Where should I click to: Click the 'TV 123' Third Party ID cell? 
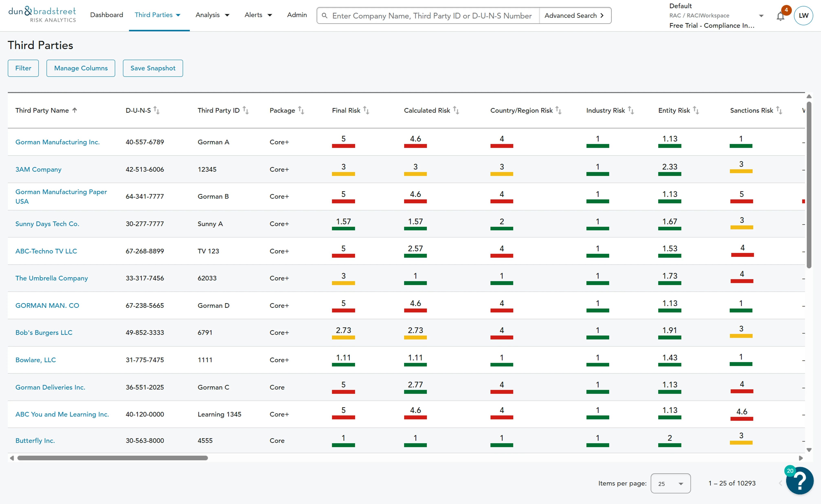208,251
